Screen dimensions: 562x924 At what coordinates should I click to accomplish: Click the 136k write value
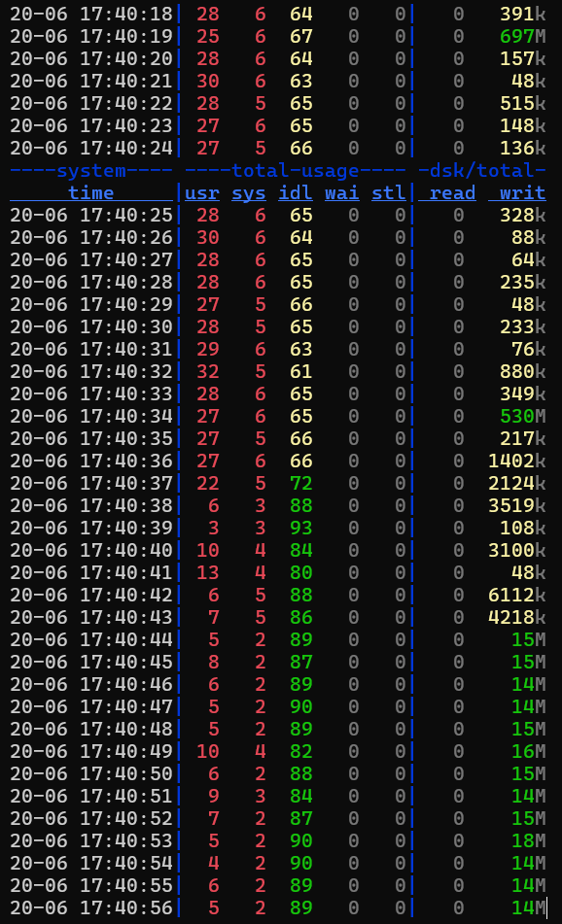click(x=522, y=148)
